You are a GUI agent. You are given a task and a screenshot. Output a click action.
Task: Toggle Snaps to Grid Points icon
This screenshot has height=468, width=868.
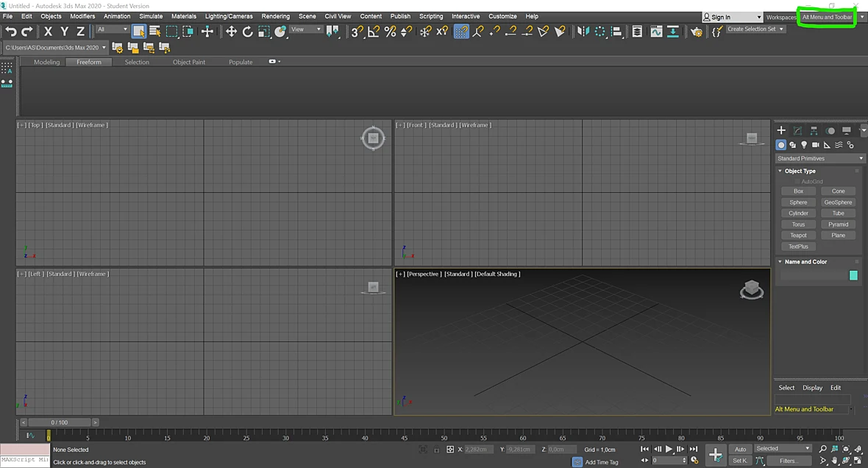click(x=461, y=32)
